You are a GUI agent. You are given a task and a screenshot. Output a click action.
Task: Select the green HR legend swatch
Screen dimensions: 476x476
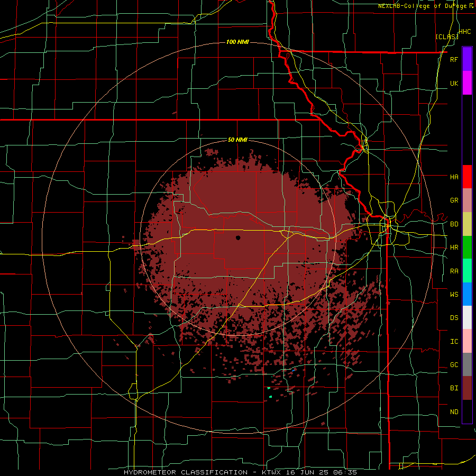coord(467,248)
